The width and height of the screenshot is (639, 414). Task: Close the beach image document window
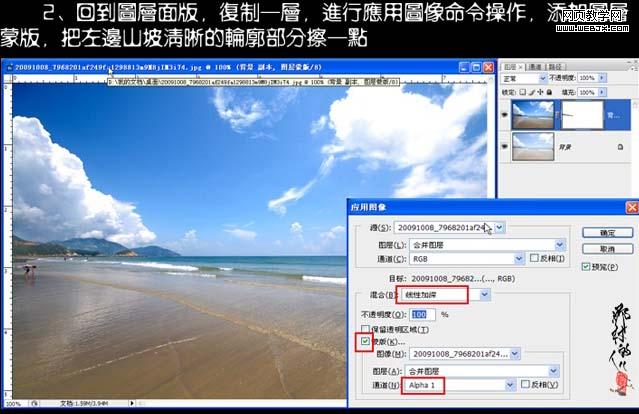(489, 67)
